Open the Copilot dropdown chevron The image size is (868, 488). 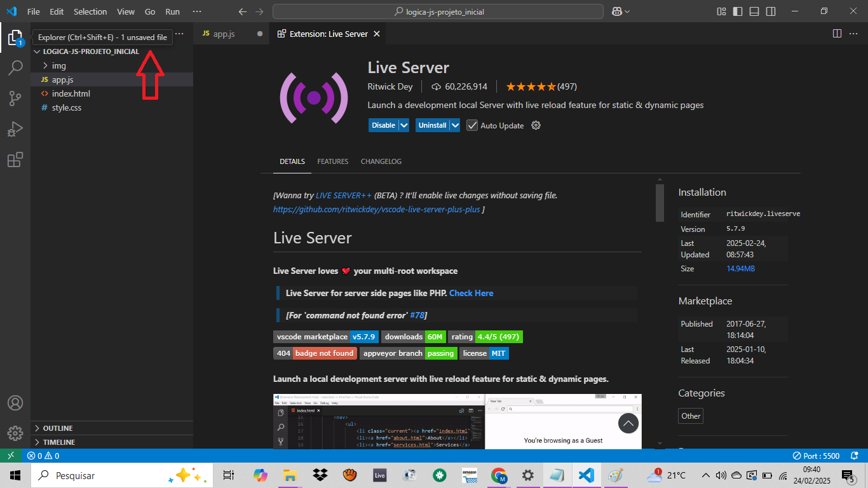point(627,11)
